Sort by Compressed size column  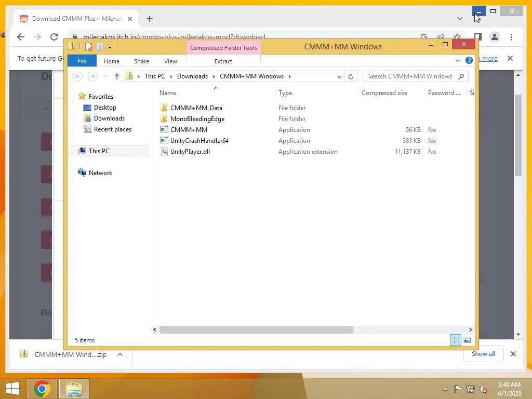[384, 93]
